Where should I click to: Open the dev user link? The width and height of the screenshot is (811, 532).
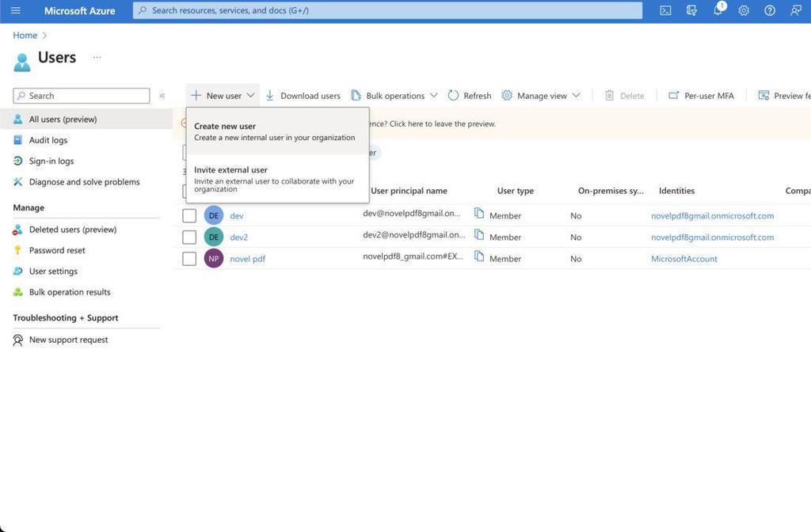click(x=236, y=215)
